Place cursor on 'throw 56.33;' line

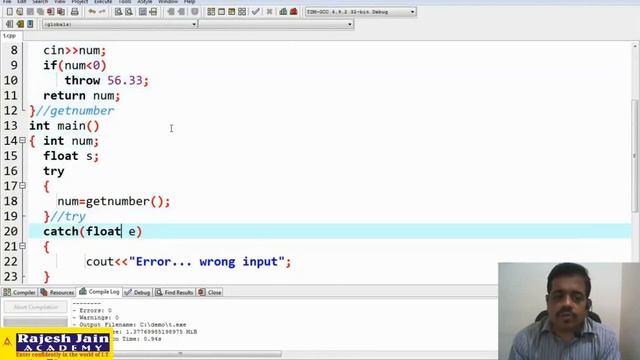click(107, 80)
